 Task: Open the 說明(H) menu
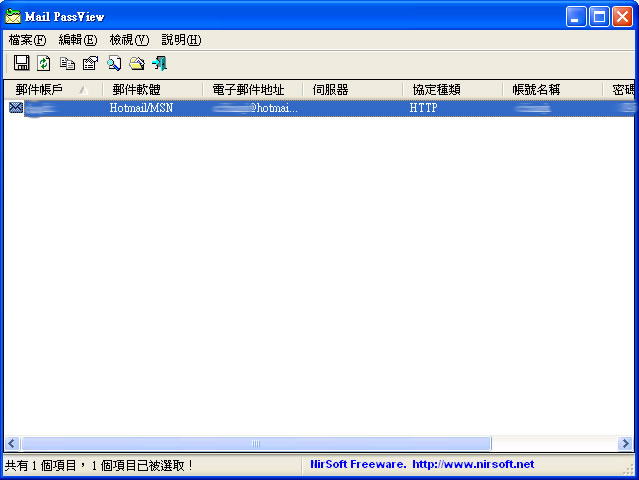pos(181,40)
